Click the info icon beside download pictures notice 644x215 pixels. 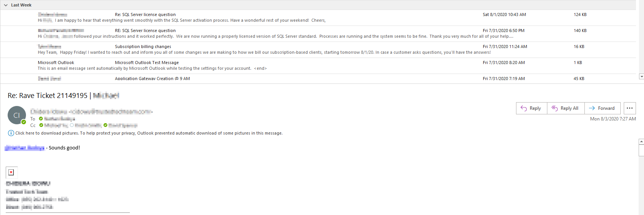pyautogui.click(x=11, y=133)
